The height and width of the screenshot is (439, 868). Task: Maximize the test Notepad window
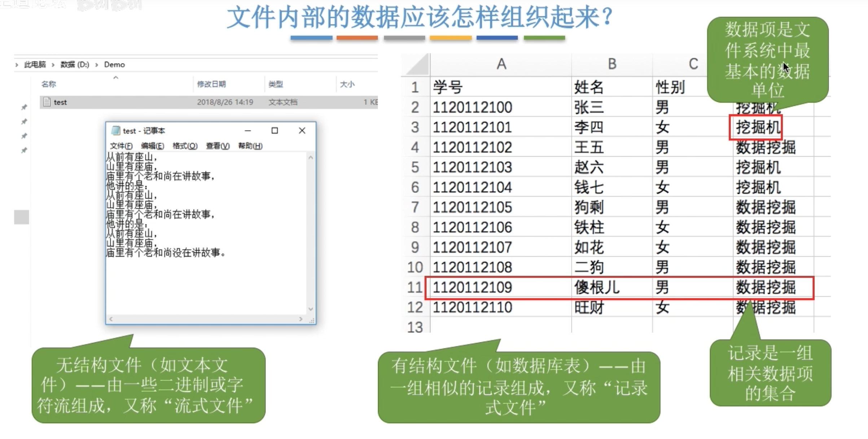pos(275,130)
